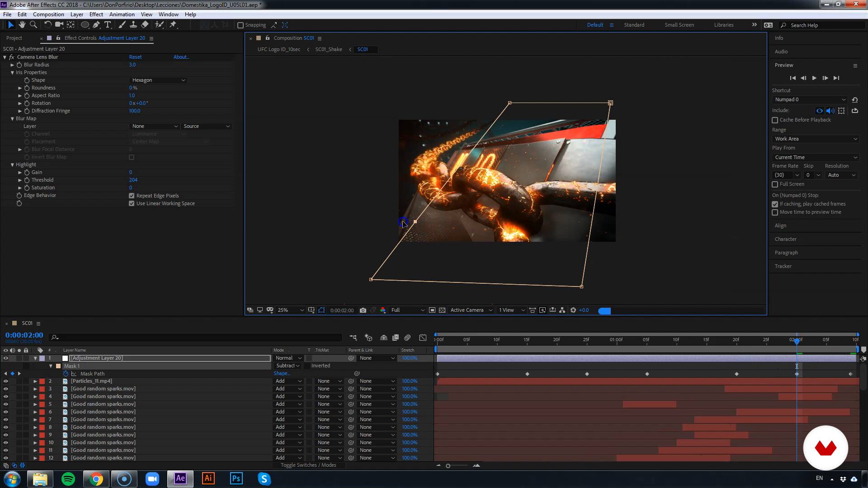Open Play From Current Time dropdown
Viewport: 868px width, 488px height.
coord(815,158)
